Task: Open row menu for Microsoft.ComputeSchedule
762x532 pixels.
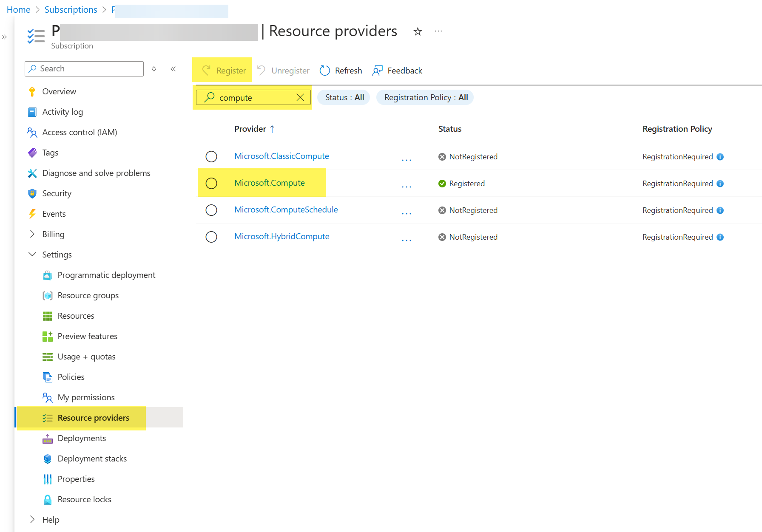Action: click(x=407, y=213)
